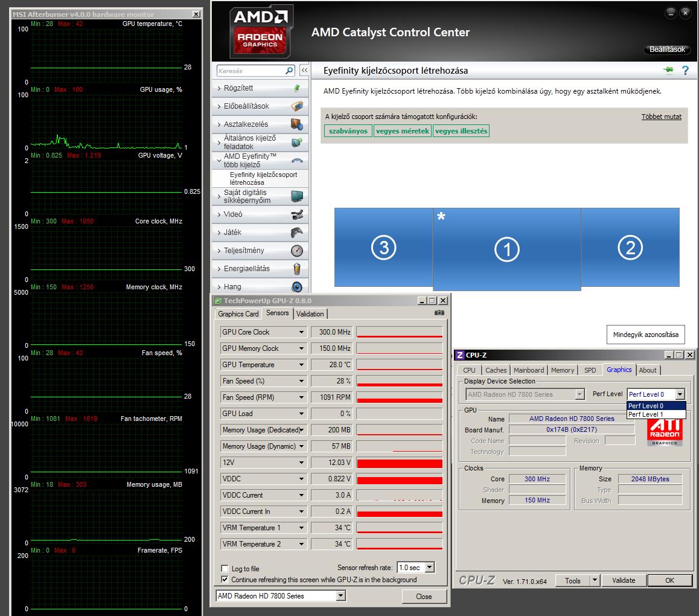Open GPU-Z graphics card selector dropdown

[340, 596]
